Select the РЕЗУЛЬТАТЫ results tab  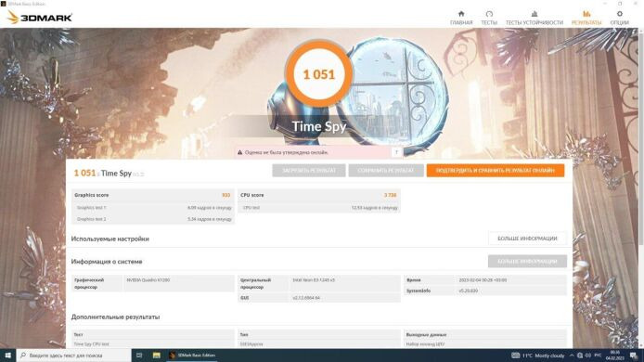(x=586, y=18)
